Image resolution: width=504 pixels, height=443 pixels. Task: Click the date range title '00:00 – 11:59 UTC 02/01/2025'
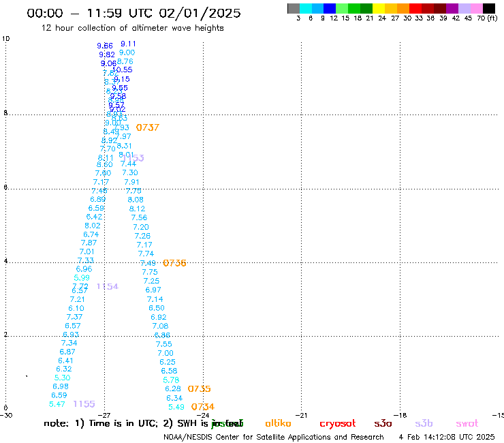tap(133, 13)
